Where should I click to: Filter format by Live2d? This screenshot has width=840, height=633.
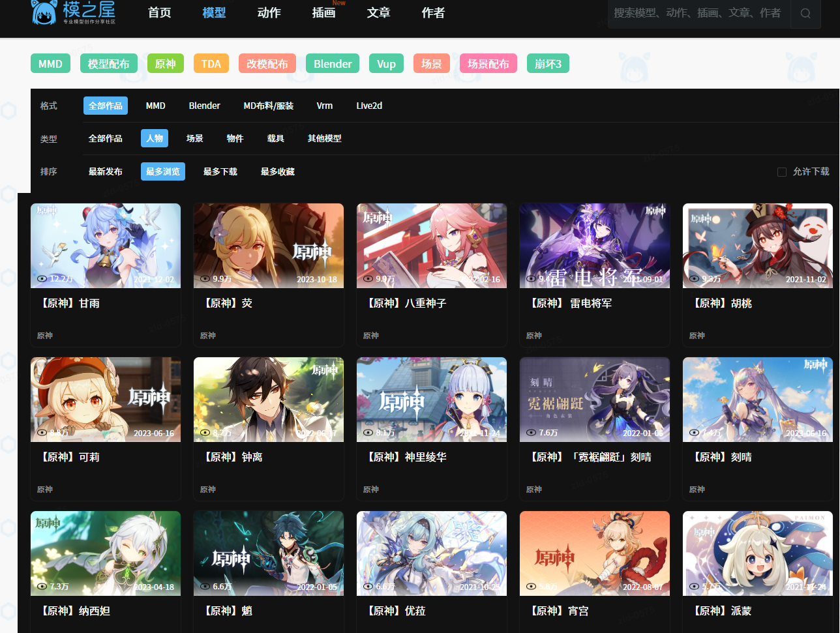click(x=369, y=106)
